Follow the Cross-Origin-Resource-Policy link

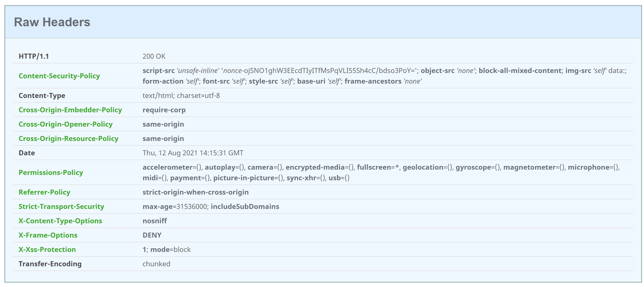tap(68, 139)
